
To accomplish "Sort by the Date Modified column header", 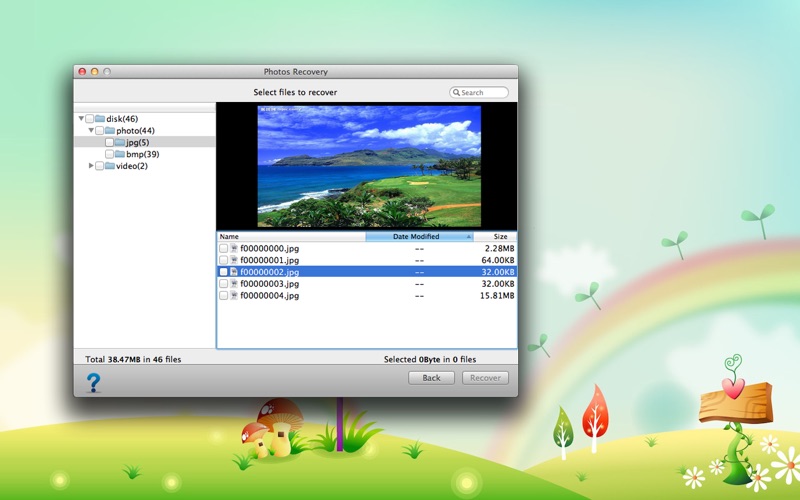I will 419,237.
